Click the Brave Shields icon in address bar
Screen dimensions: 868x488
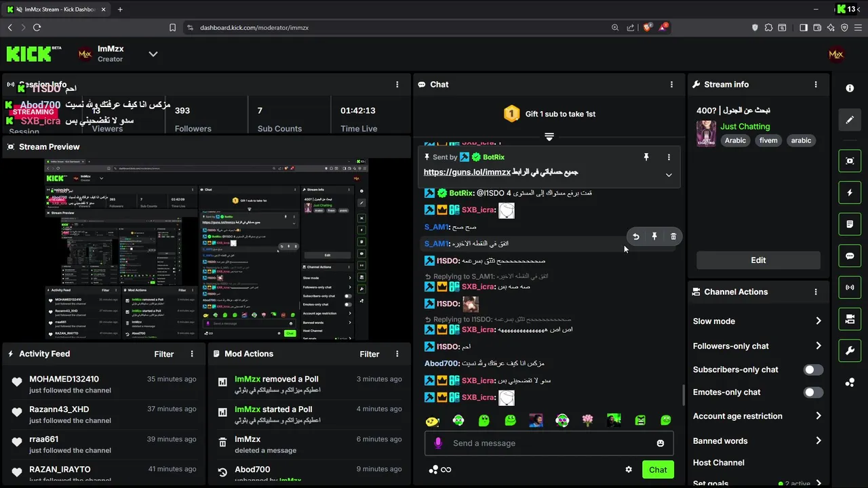point(648,27)
